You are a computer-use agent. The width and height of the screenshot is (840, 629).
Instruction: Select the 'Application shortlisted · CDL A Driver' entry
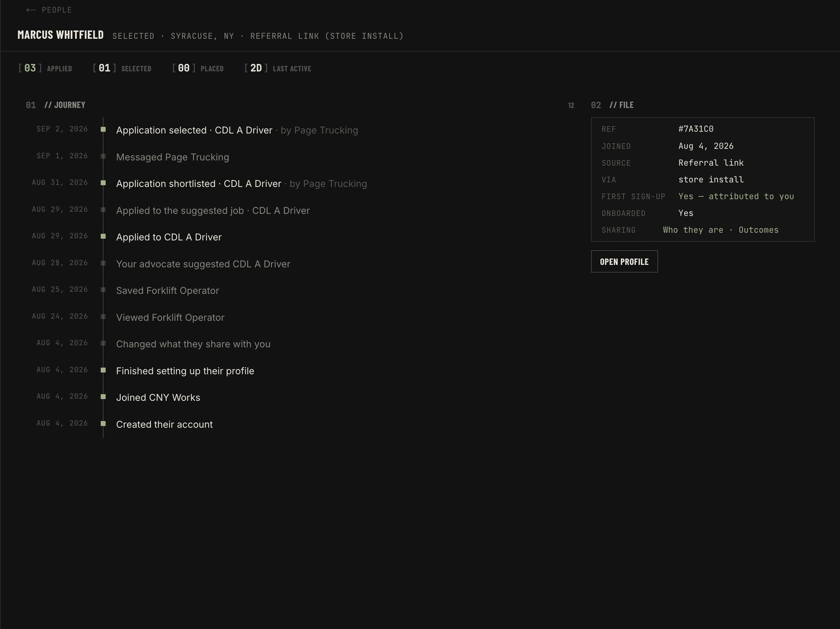point(241,184)
